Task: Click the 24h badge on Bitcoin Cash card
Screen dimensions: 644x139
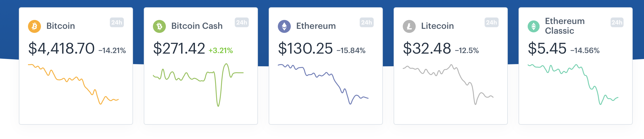Action: click(242, 22)
